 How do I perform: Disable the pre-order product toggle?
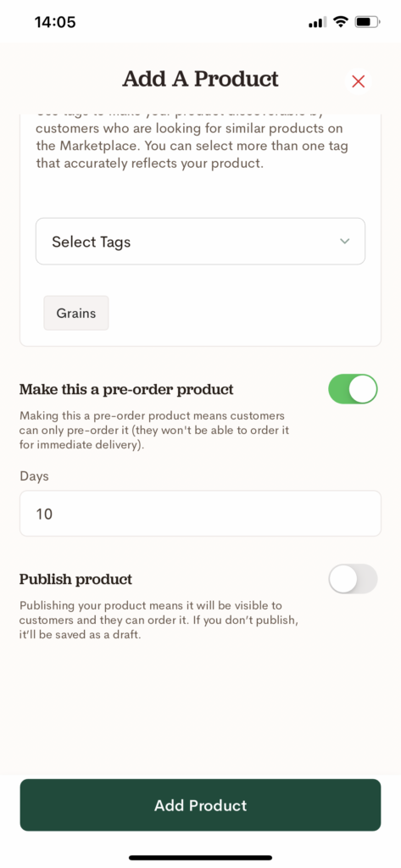(353, 389)
